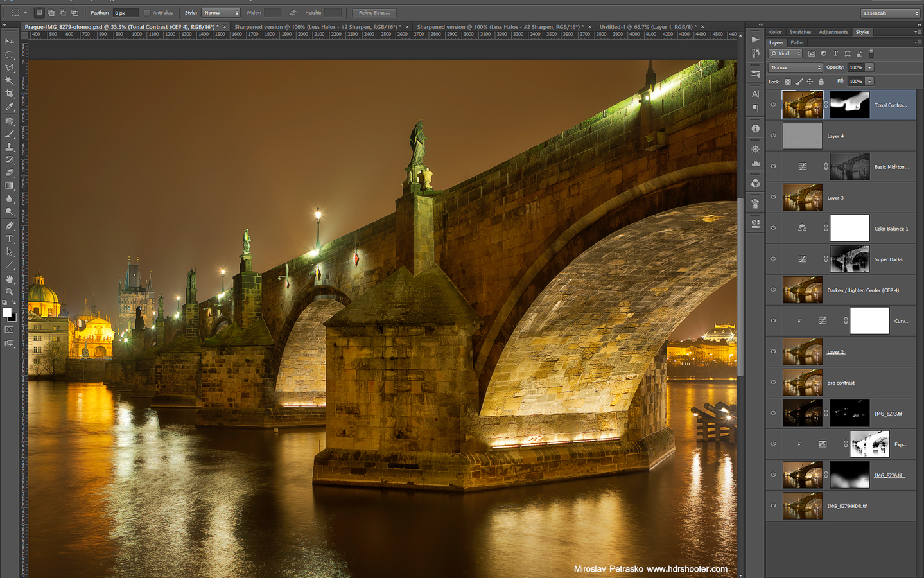Click the foreground color swatch
Screen dimensions: 924x578
click(6, 313)
